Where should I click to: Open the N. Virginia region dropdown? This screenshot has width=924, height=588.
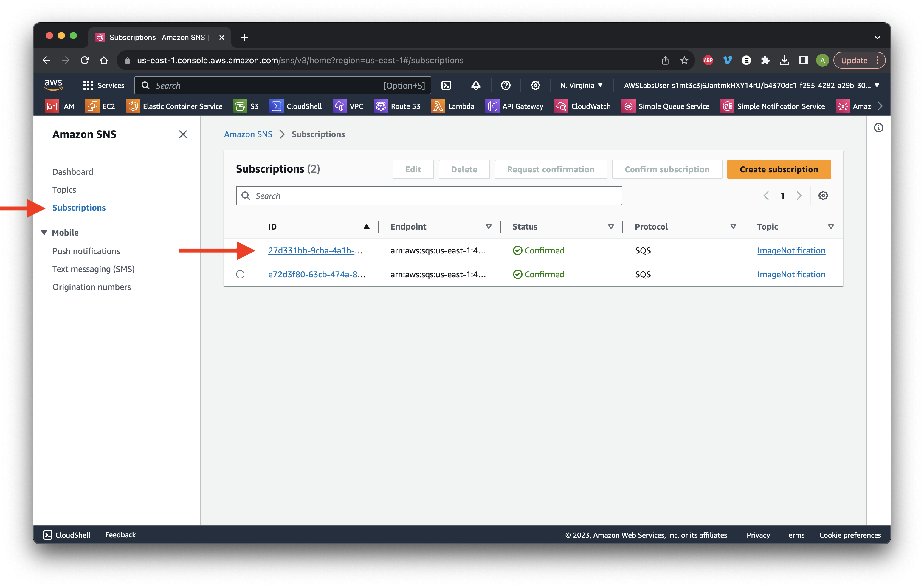581,85
